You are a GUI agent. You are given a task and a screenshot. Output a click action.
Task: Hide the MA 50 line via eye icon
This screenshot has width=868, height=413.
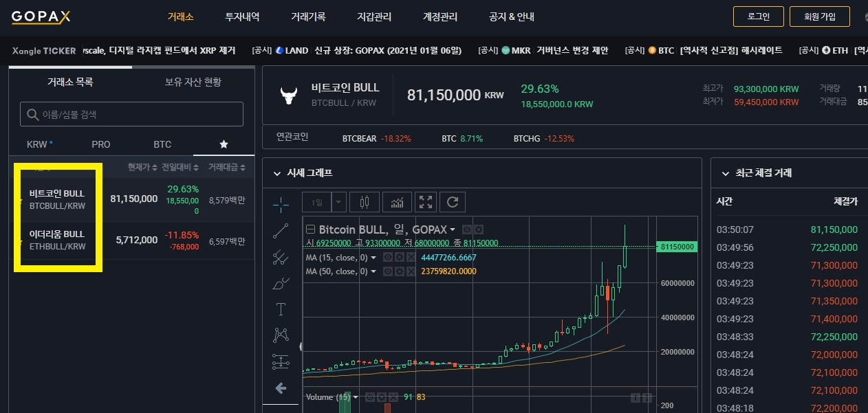pos(387,271)
